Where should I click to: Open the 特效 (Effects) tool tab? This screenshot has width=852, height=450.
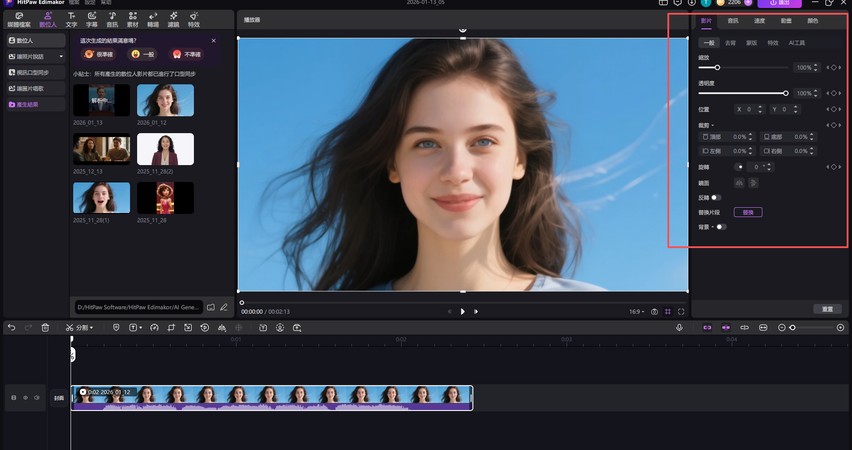tap(193, 19)
